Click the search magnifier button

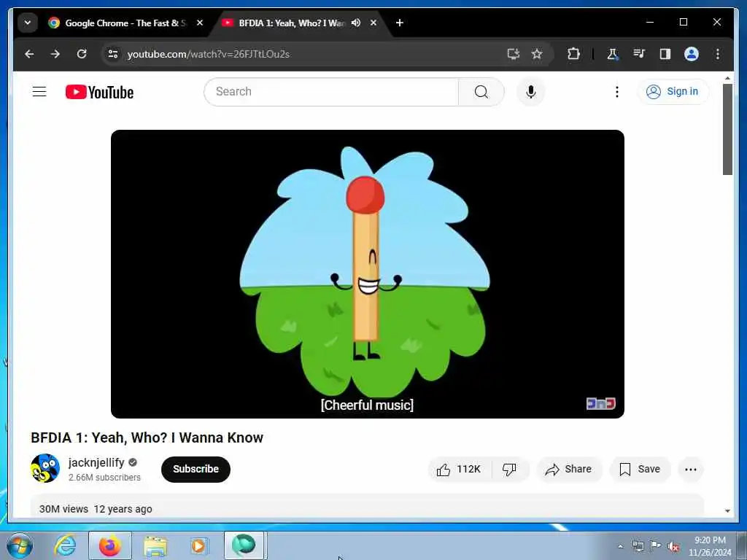(481, 91)
